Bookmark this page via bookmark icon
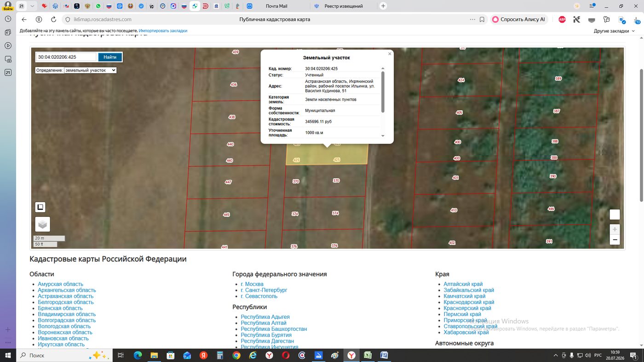 pos(482,19)
